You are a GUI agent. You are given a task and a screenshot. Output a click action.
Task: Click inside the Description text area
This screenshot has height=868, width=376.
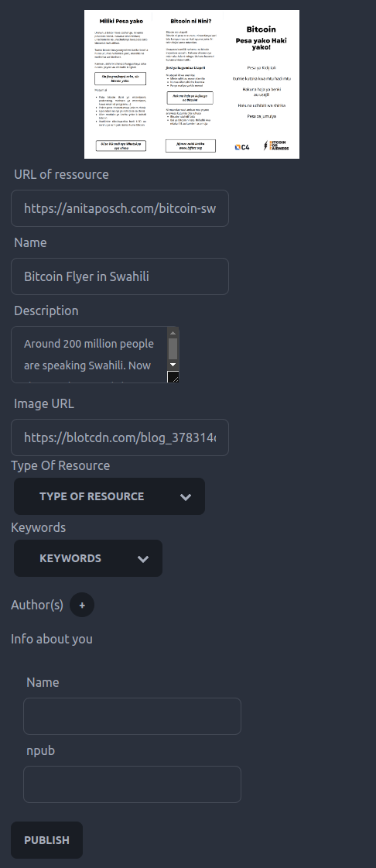tap(90, 355)
